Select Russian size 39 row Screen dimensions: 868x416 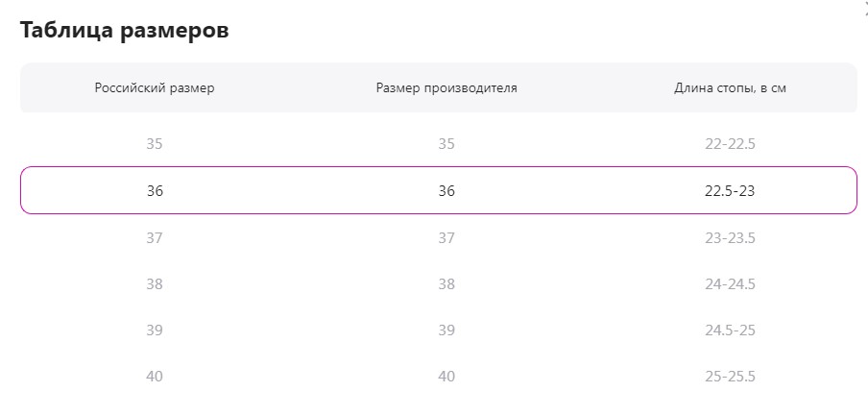pyautogui.click(x=155, y=330)
